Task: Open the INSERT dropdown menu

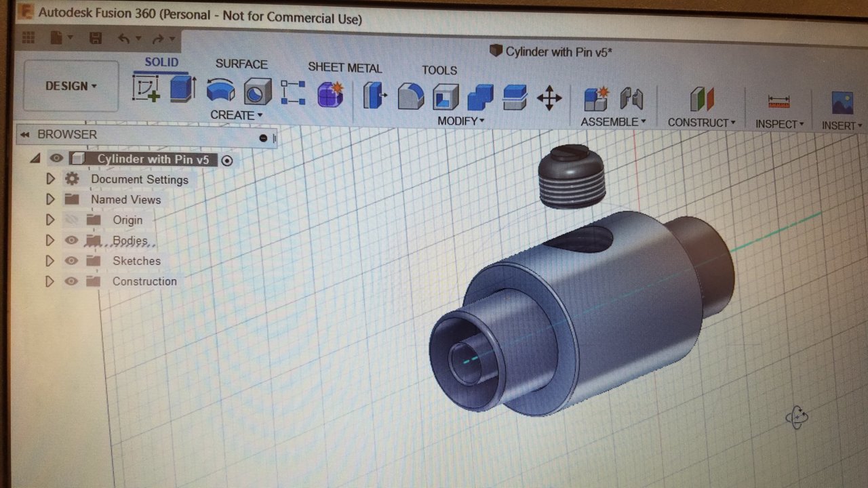Action: coord(842,125)
